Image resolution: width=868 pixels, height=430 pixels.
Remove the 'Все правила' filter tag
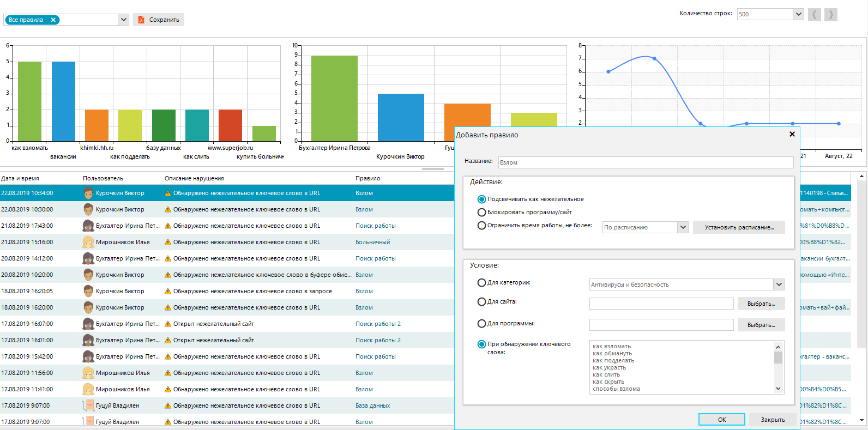[x=53, y=20]
